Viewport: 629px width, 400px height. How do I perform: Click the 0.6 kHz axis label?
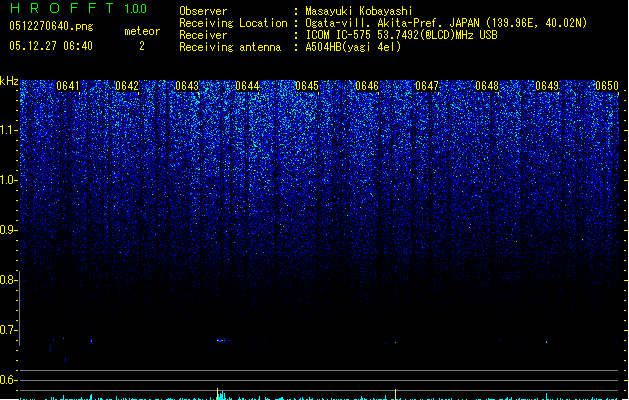coord(8,380)
